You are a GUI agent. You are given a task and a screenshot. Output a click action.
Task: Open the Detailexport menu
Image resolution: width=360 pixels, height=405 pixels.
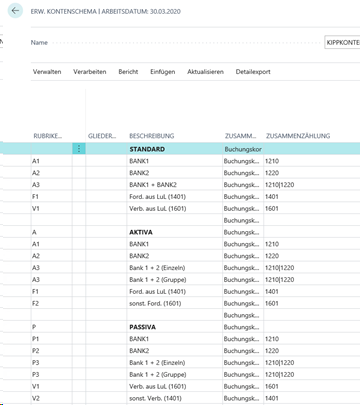253,72
